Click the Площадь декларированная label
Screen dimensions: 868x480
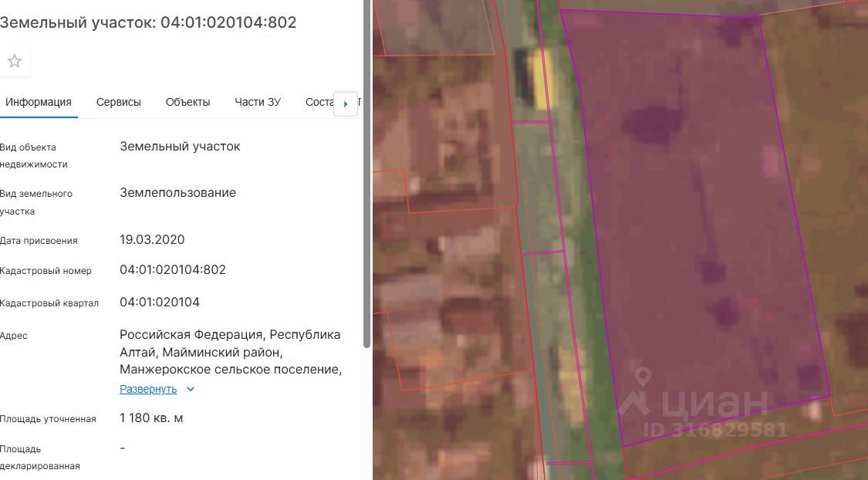[40, 458]
